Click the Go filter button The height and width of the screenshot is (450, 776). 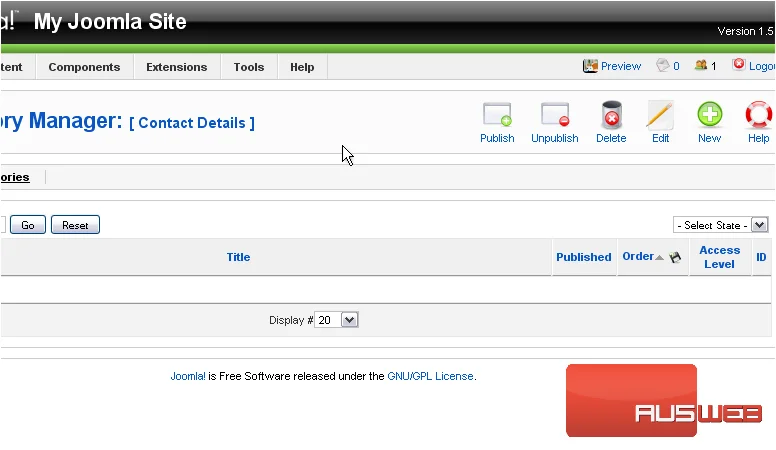point(28,225)
